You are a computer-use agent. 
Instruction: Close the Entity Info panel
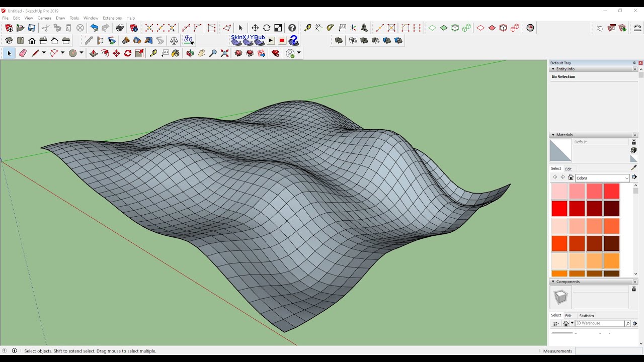click(x=635, y=69)
